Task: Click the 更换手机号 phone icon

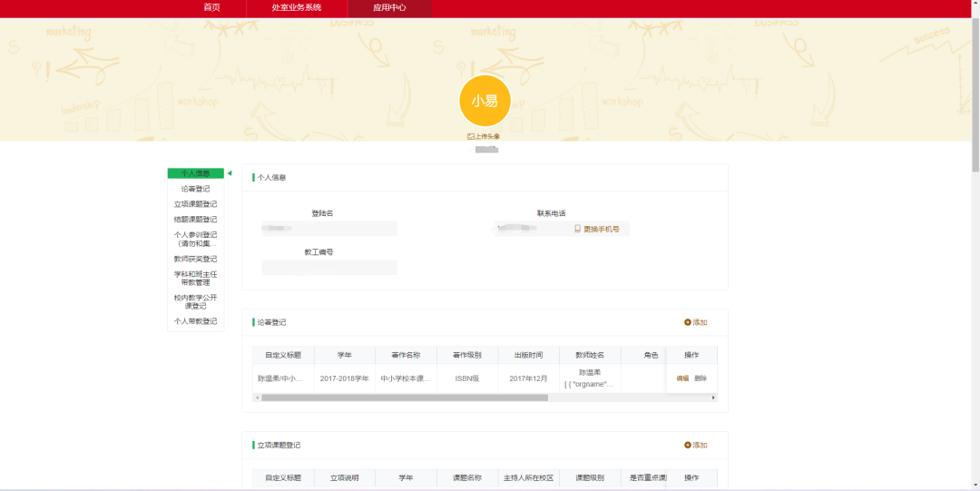Action: click(x=577, y=230)
